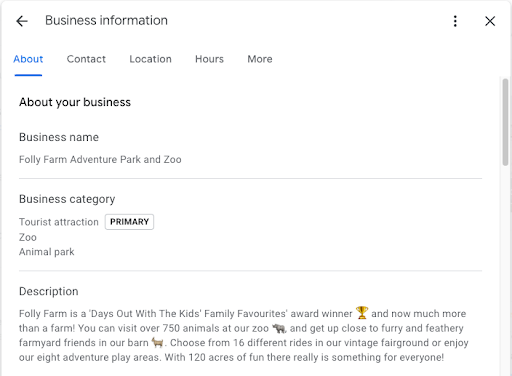
Task: Select the Location tab
Action: pos(150,59)
